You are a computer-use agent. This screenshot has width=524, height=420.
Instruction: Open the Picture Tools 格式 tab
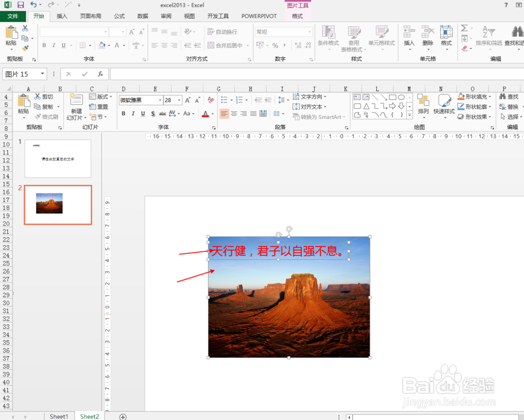[297, 16]
